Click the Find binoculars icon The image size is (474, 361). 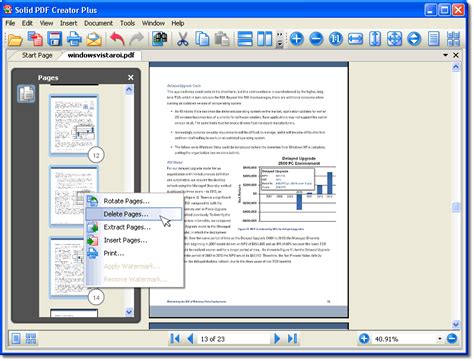160,39
